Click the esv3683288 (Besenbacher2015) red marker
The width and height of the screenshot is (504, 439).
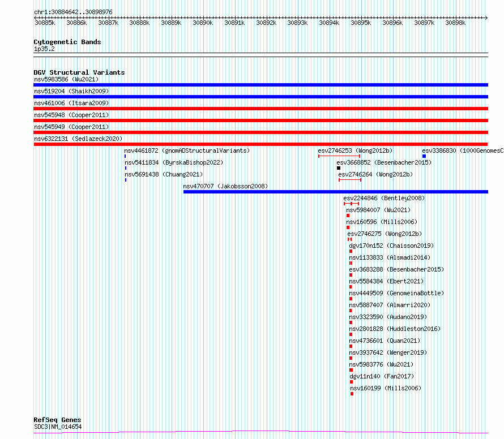[351, 275]
